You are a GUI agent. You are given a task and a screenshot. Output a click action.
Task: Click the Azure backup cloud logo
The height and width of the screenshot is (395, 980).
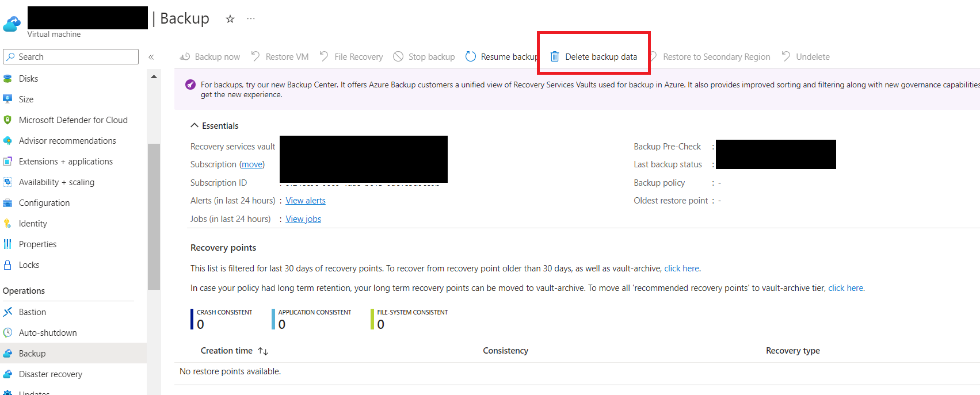point(12,23)
